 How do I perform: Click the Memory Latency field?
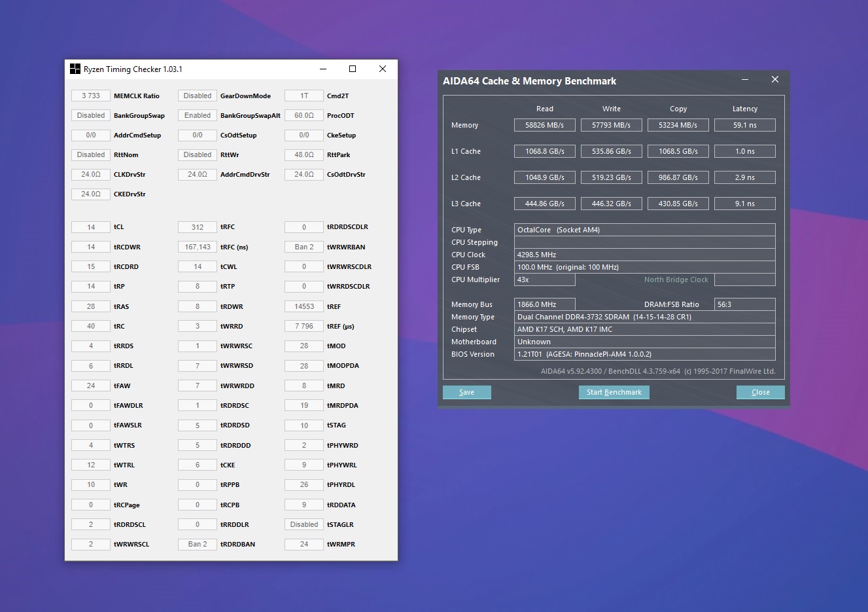tap(745, 125)
